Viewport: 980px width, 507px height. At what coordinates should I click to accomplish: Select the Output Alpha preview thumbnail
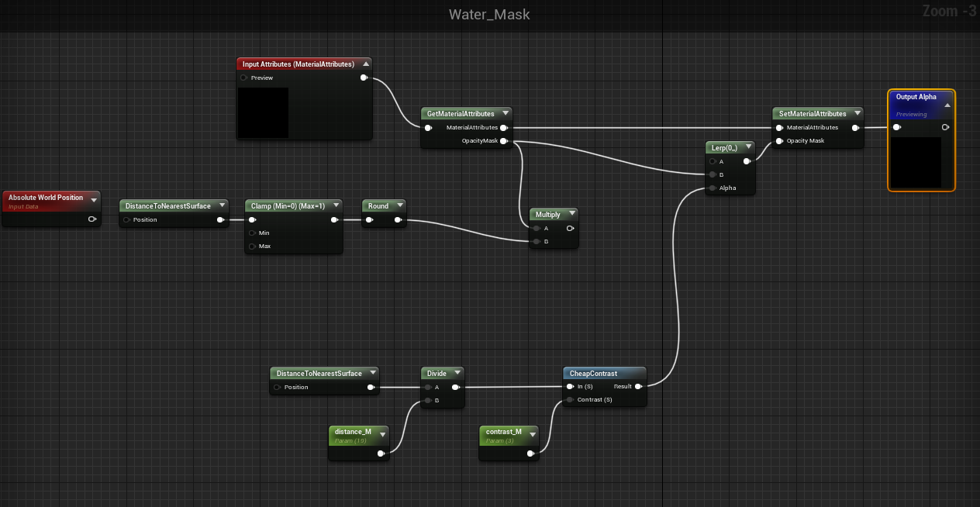pyautogui.click(x=916, y=162)
